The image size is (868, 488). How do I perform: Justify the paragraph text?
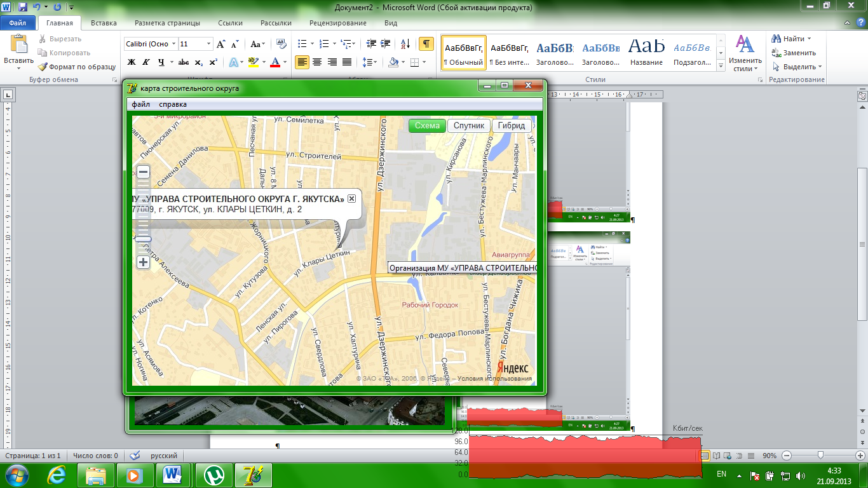click(x=346, y=62)
